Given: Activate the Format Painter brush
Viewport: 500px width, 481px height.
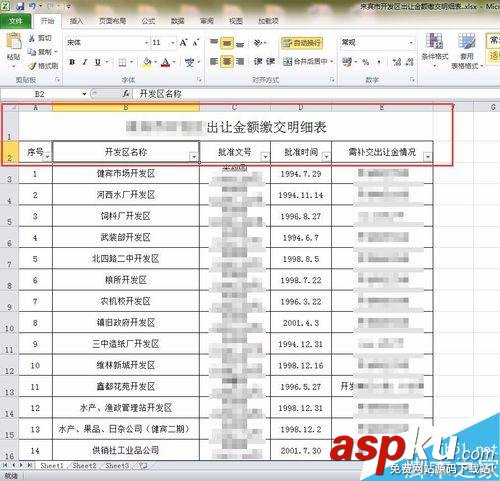Looking at the screenshot, I should point(32,66).
